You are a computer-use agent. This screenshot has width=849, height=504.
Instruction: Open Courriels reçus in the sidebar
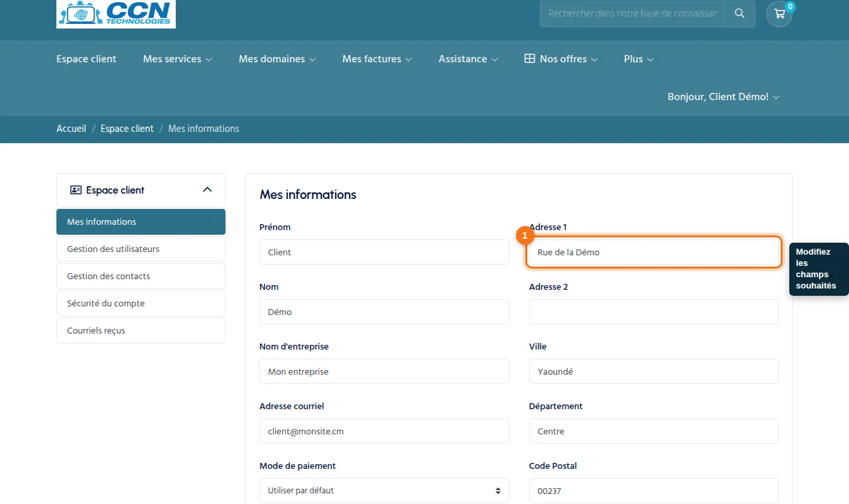pos(141,331)
